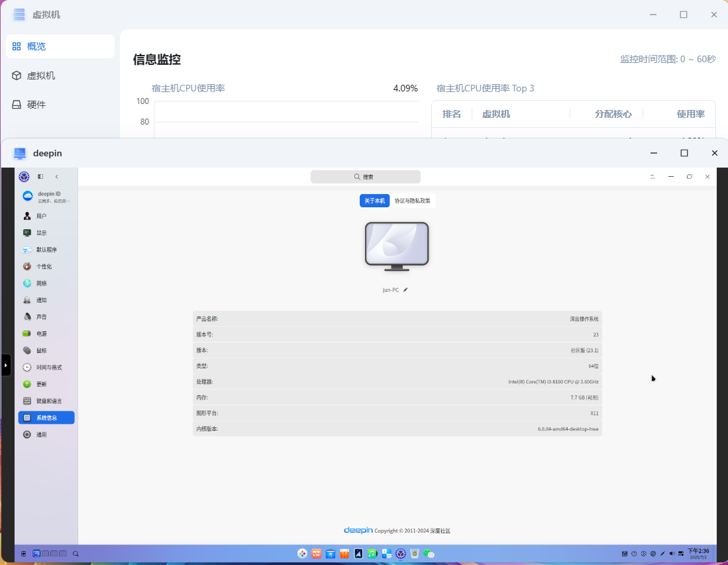The width and height of the screenshot is (728, 565).
Task: Expand the black side handle arrow
Action: pos(5,365)
